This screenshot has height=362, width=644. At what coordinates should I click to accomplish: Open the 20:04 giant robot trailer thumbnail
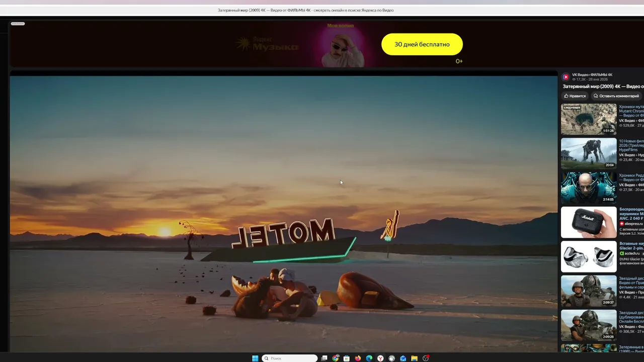click(x=589, y=153)
